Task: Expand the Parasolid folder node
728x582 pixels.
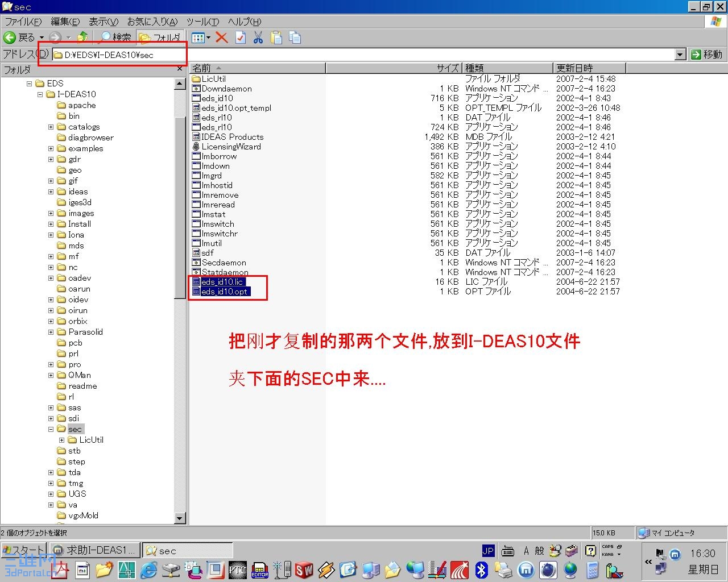Action: coord(51,332)
